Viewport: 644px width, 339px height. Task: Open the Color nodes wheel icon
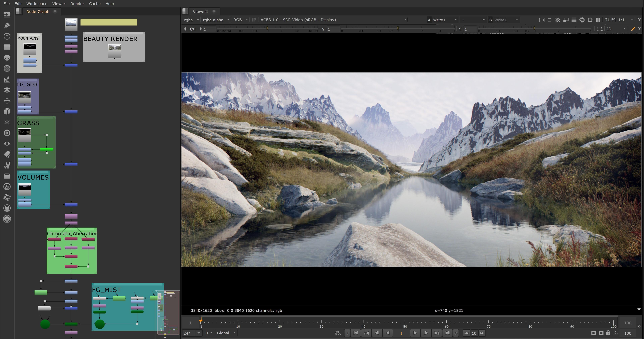pos(7,58)
